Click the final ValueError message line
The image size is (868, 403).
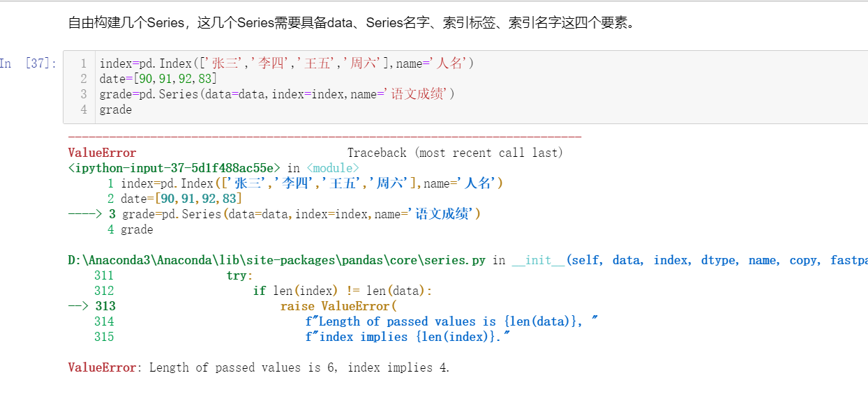point(259,367)
